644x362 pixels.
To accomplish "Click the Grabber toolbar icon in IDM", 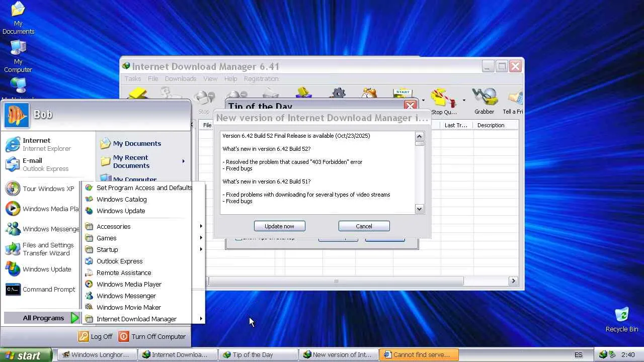I will (x=484, y=101).
